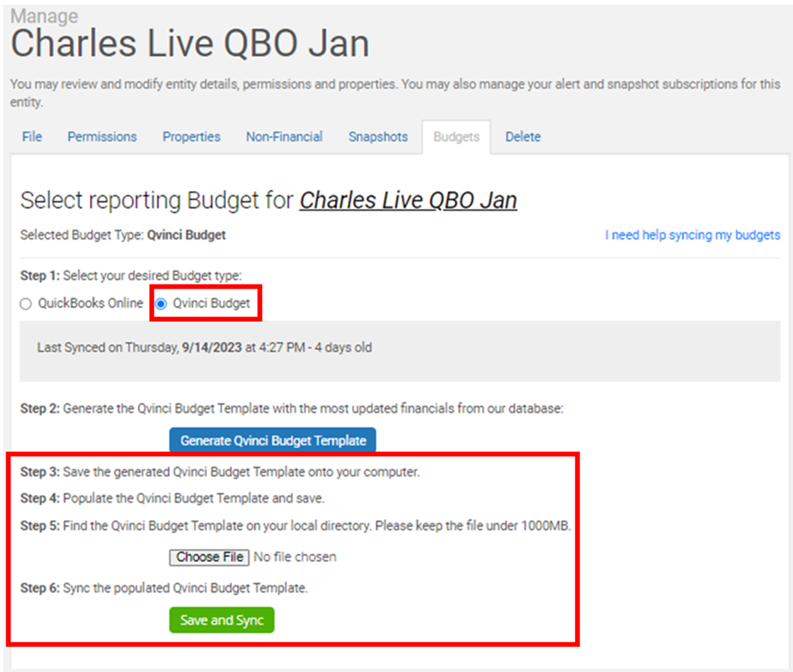Click the 'Last Synced on Thursday' status text
The width and height of the screenshot is (793, 672).
tap(204, 348)
